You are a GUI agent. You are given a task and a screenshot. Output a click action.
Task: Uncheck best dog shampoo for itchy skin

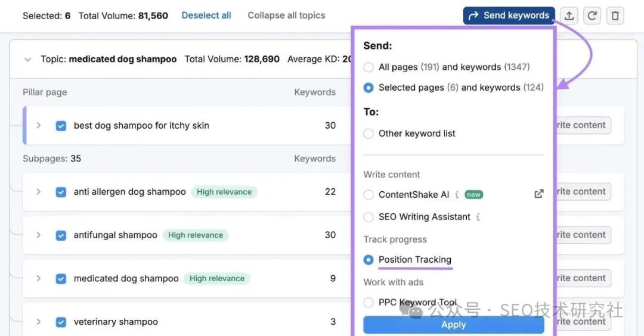point(61,126)
